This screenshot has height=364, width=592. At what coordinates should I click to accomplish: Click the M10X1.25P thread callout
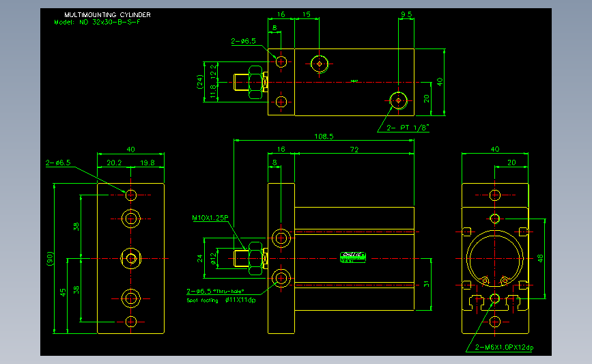coord(210,218)
